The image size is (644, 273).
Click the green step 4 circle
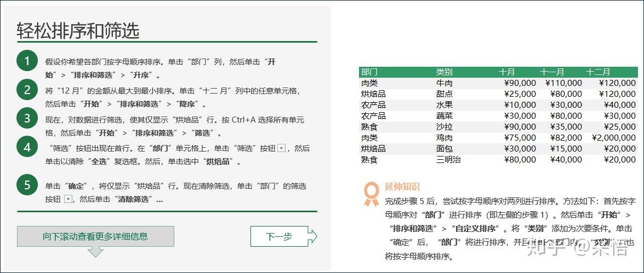click(x=27, y=147)
